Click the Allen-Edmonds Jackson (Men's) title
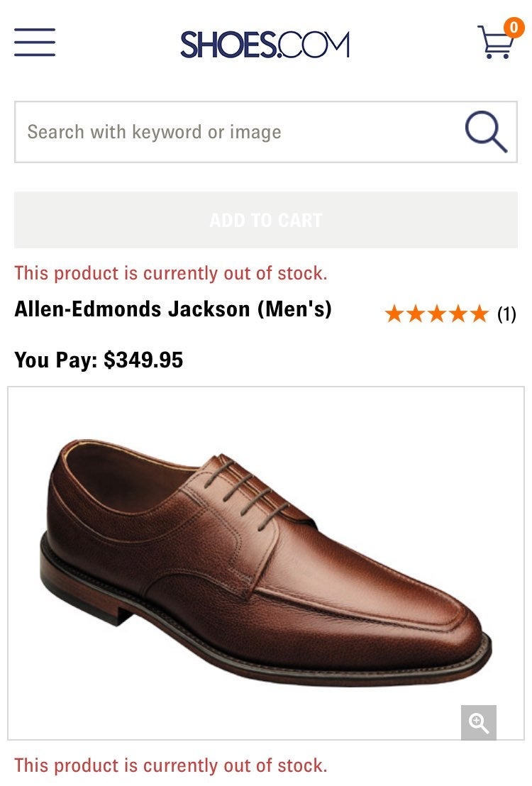The image size is (532, 786). click(x=173, y=309)
